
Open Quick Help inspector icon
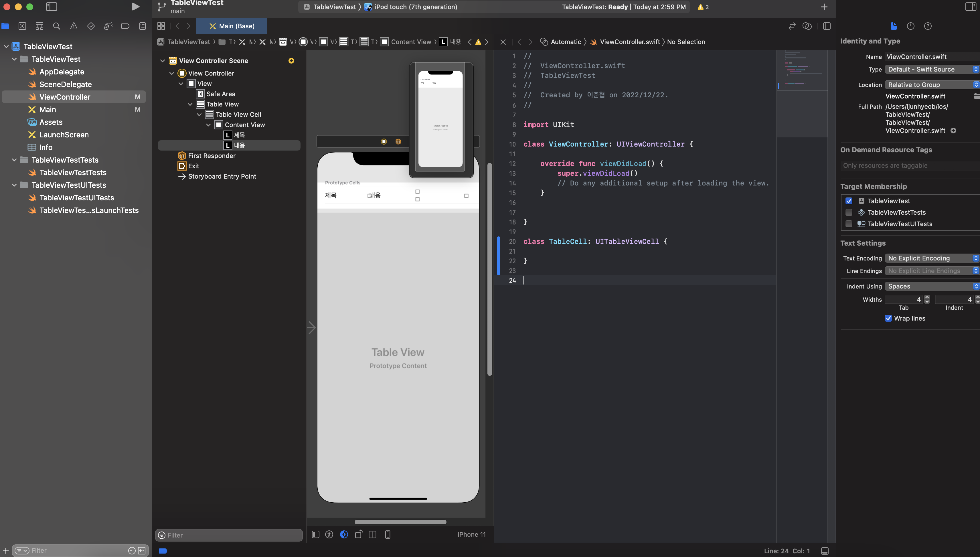[x=928, y=26]
